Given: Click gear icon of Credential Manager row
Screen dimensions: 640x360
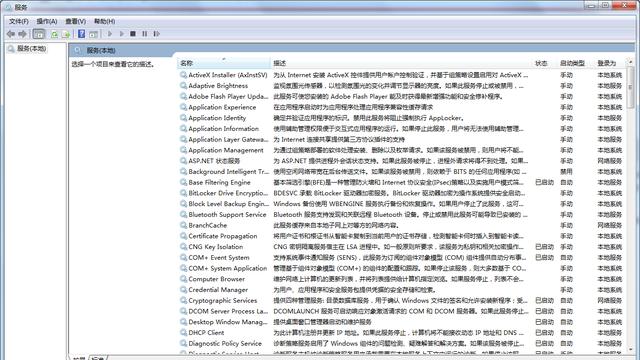Looking at the screenshot, I should [x=184, y=290].
